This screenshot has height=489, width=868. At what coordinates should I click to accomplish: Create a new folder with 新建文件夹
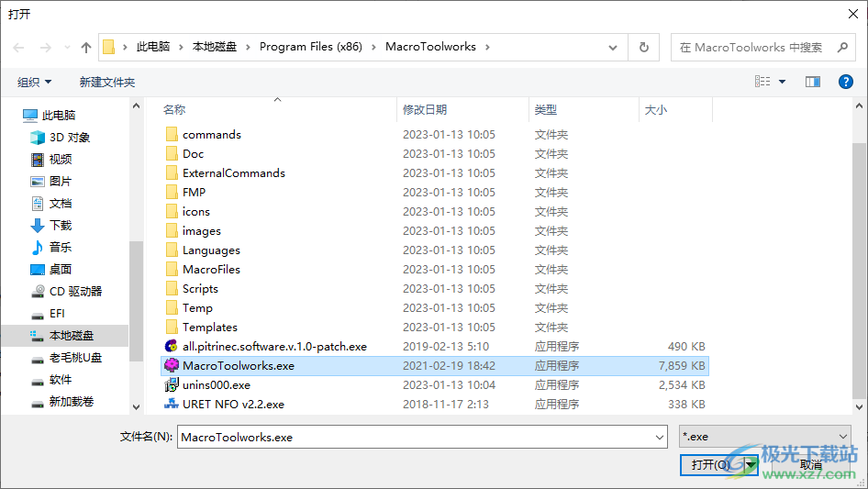(x=107, y=82)
